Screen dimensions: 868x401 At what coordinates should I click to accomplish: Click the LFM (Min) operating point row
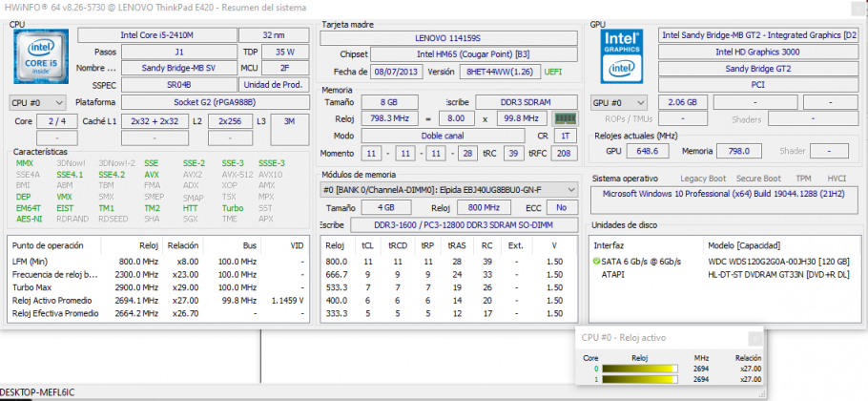coord(157,262)
